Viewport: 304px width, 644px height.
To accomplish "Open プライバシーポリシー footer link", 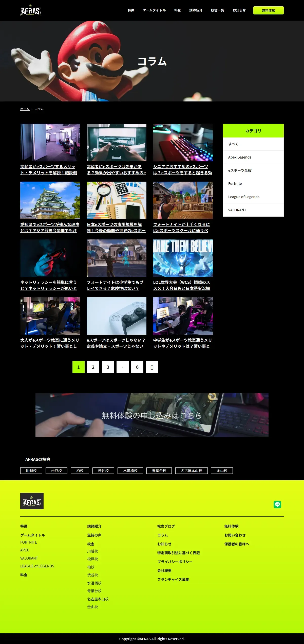I will coord(175,562).
